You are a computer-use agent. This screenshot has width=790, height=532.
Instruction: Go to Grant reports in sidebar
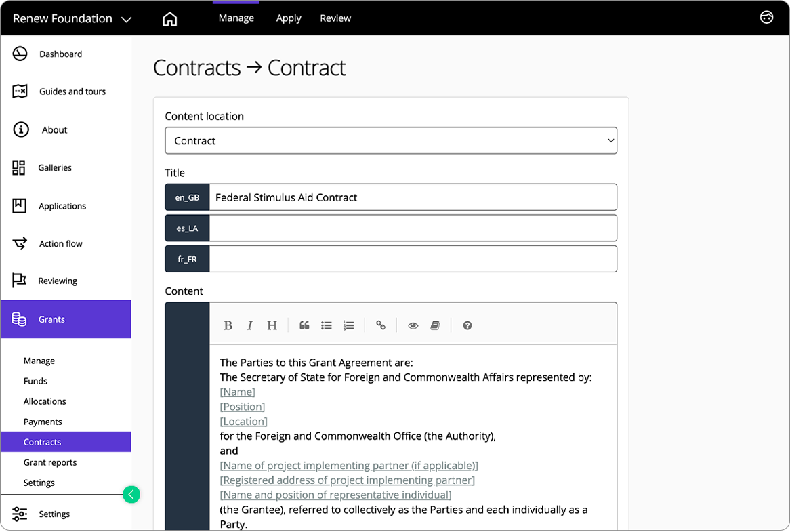pyautogui.click(x=50, y=462)
